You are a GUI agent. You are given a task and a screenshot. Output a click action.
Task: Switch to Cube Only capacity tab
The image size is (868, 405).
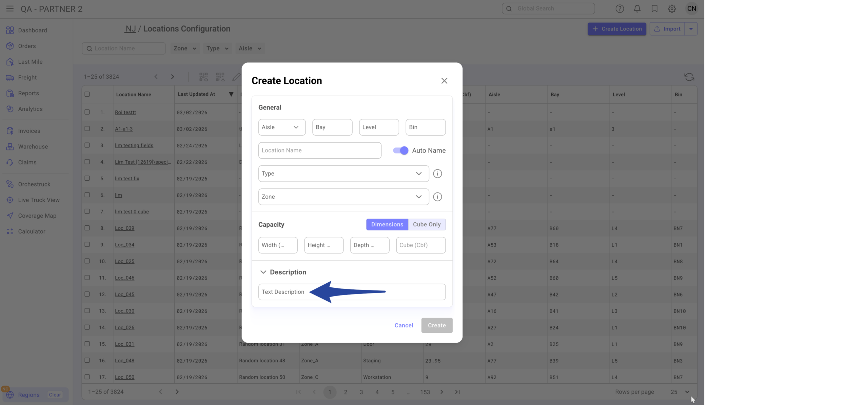coord(427,224)
